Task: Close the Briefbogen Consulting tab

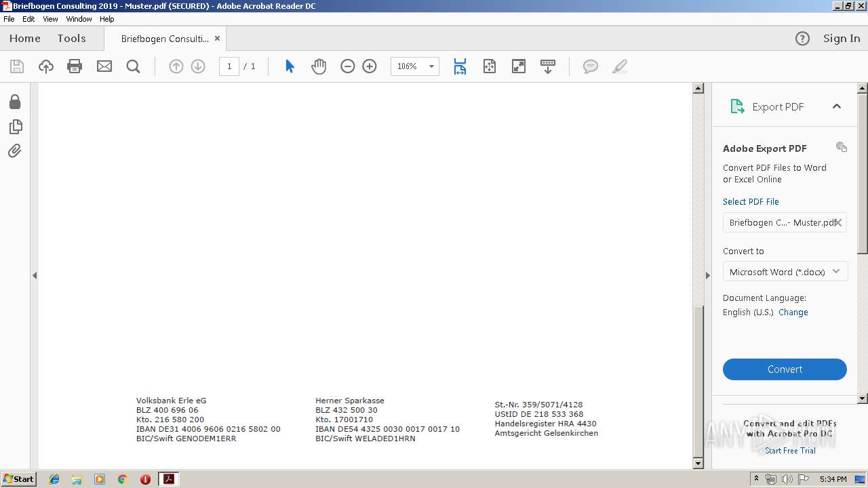Action: (x=217, y=39)
